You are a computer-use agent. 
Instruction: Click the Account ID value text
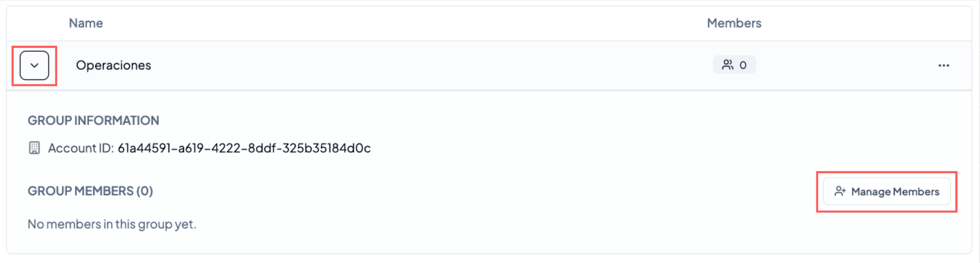tap(244, 148)
